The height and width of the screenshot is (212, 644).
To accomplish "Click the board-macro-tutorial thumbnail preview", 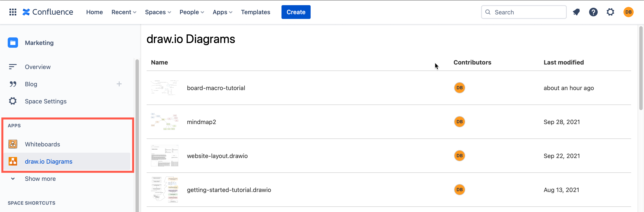I will tap(164, 88).
